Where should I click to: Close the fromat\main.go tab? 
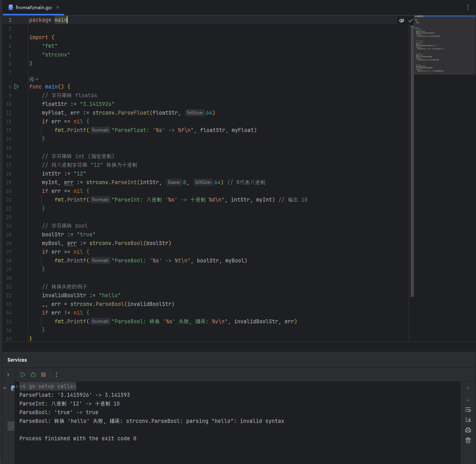coord(58,7)
